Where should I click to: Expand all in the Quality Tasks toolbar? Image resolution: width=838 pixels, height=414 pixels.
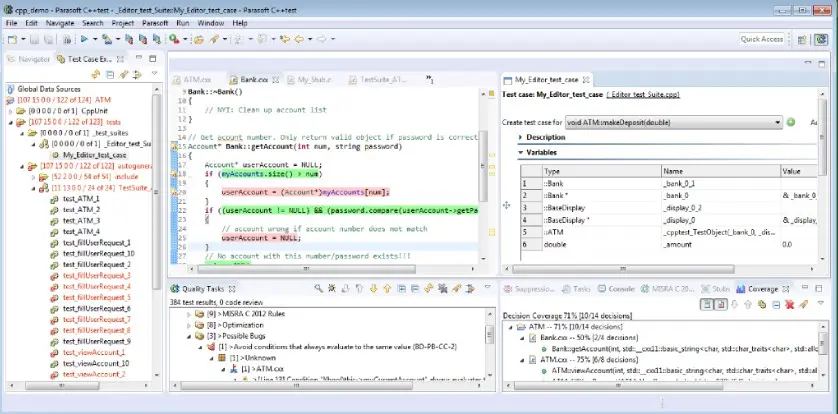[401, 288]
